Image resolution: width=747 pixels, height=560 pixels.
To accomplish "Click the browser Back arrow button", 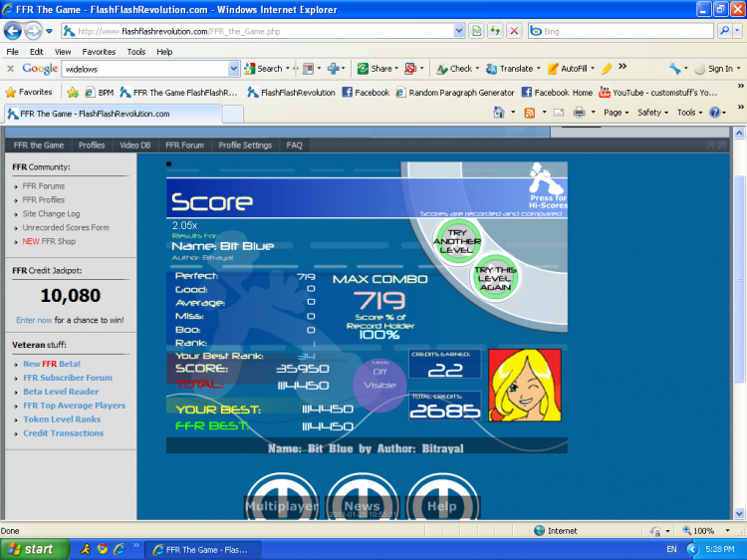I will coord(15,31).
